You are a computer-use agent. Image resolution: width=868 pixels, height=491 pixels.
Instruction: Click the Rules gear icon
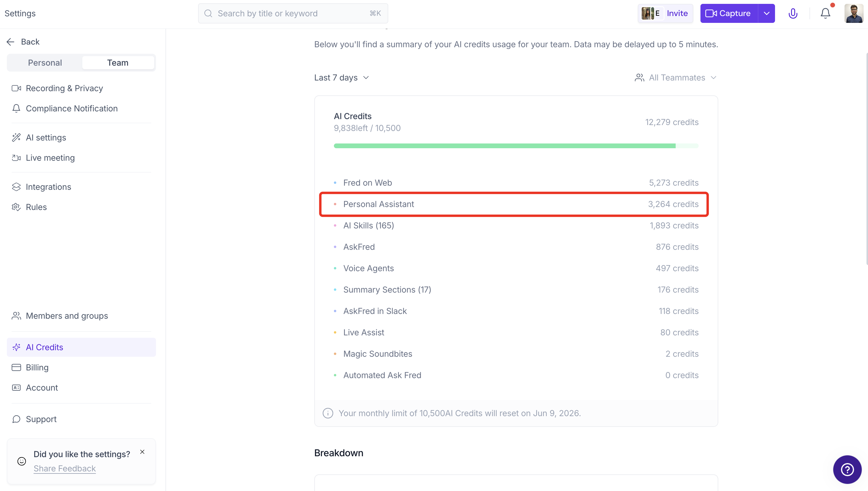16,207
